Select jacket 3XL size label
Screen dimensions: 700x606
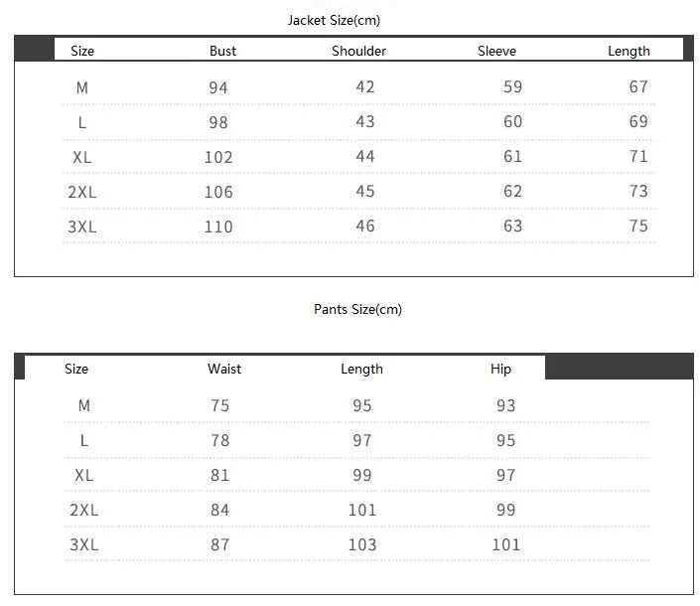(82, 227)
